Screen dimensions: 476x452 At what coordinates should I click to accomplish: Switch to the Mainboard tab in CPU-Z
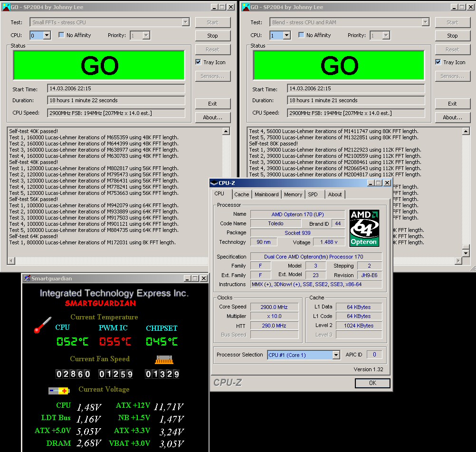coord(267,194)
